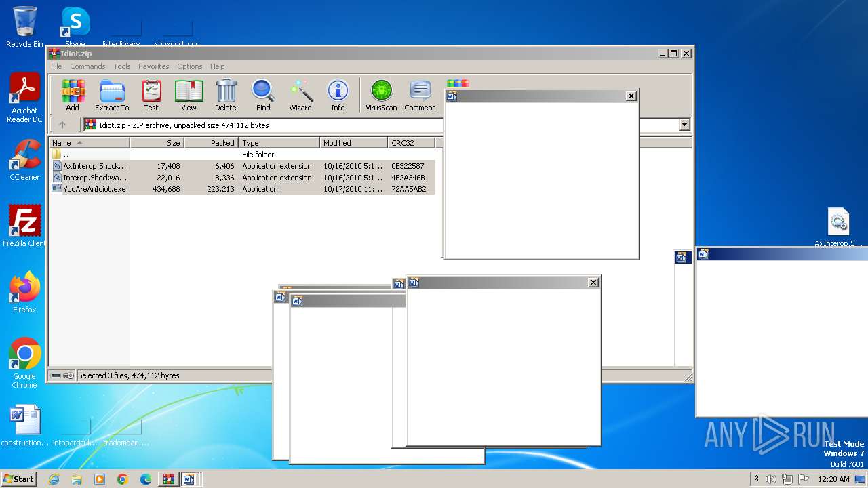Viewport: 868px width, 488px height.
Task: Open the Tools menu
Action: 122,66
